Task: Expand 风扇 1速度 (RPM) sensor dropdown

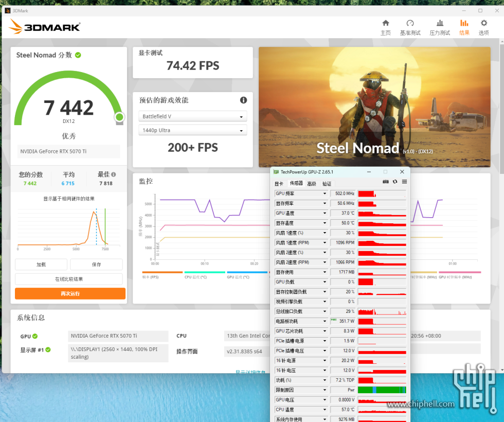Action: click(x=325, y=242)
